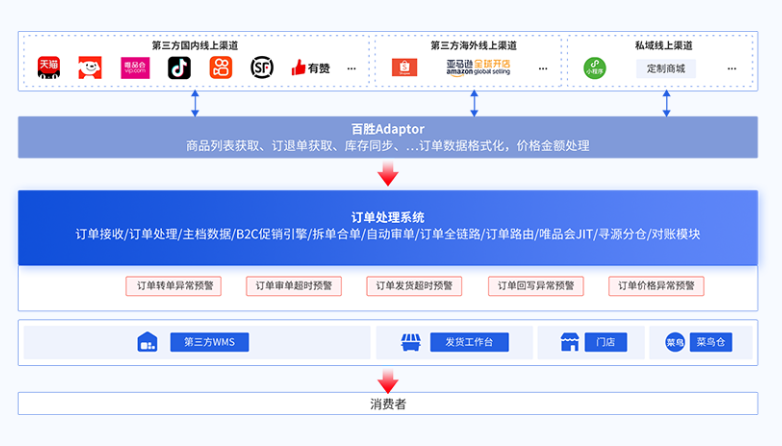Click the 门店 blue button
Viewport: 782px width, 446px height.
pyautogui.click(x=606, y=342)
